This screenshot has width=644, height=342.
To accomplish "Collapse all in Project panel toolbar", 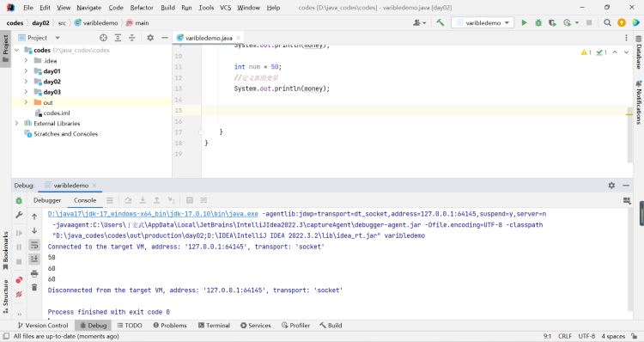I will click(x=132, y=38).
